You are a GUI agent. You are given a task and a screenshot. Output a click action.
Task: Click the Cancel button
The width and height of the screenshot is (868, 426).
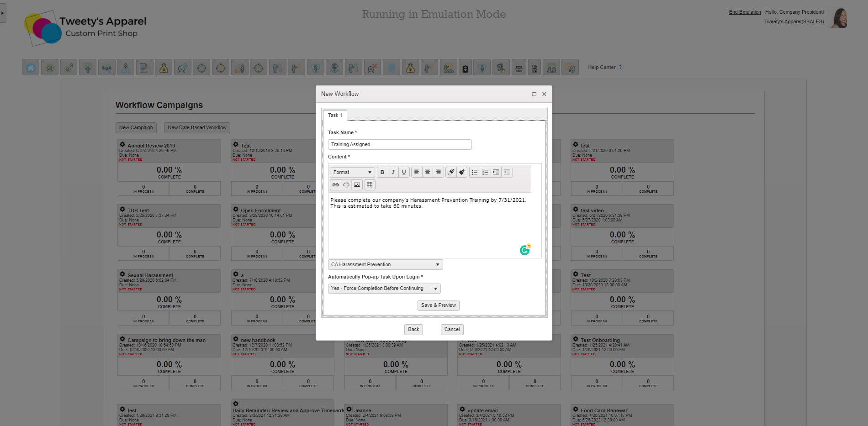click(452, 329)
